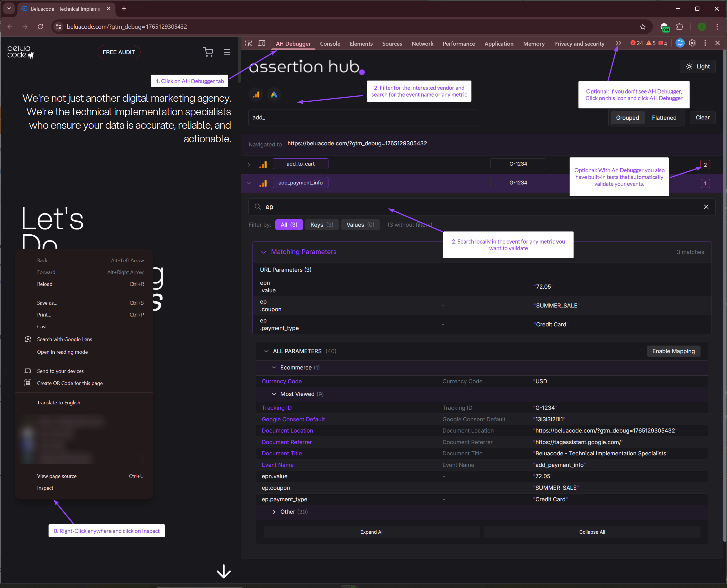Bookmark this page with star icon
This screenshot has width=727, height=588.
click(643, 27)
